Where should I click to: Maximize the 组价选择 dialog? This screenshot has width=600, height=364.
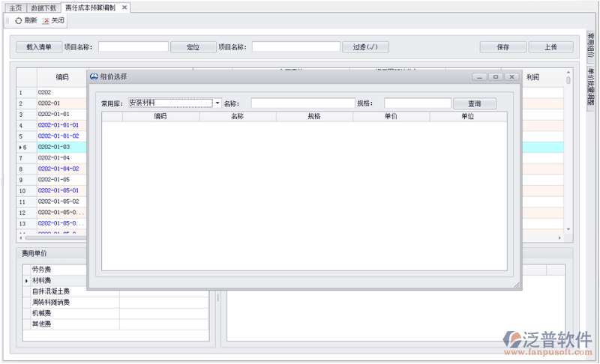(496, 77)
